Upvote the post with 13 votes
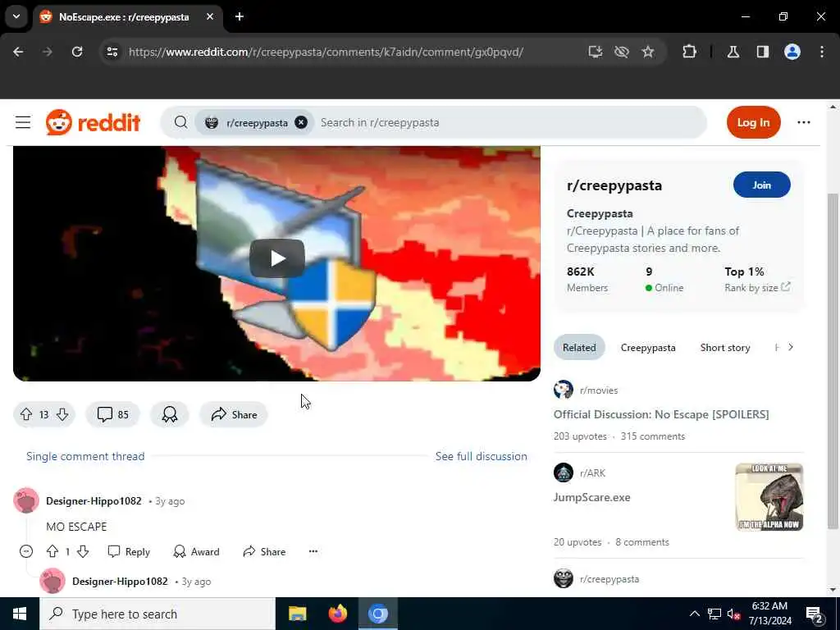 (26, 414)
